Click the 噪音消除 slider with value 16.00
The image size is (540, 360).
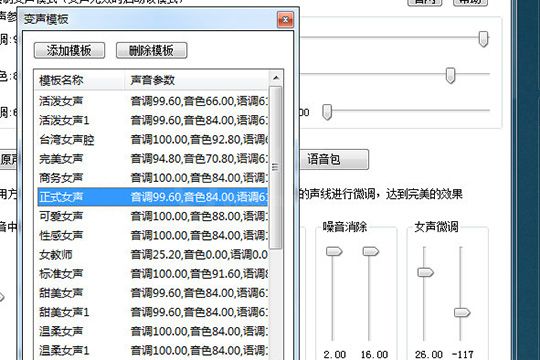371,251
